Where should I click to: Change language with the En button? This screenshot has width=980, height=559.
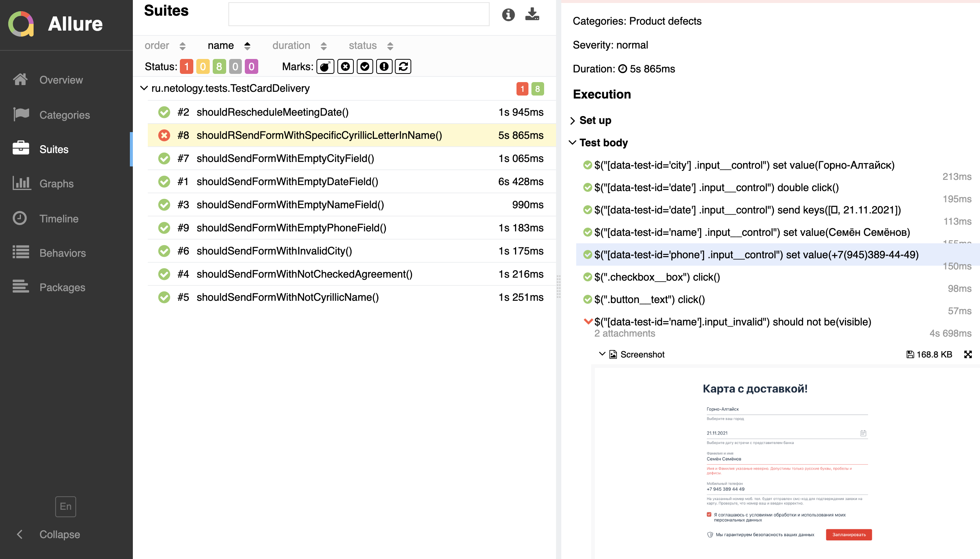tap(66, 506)
